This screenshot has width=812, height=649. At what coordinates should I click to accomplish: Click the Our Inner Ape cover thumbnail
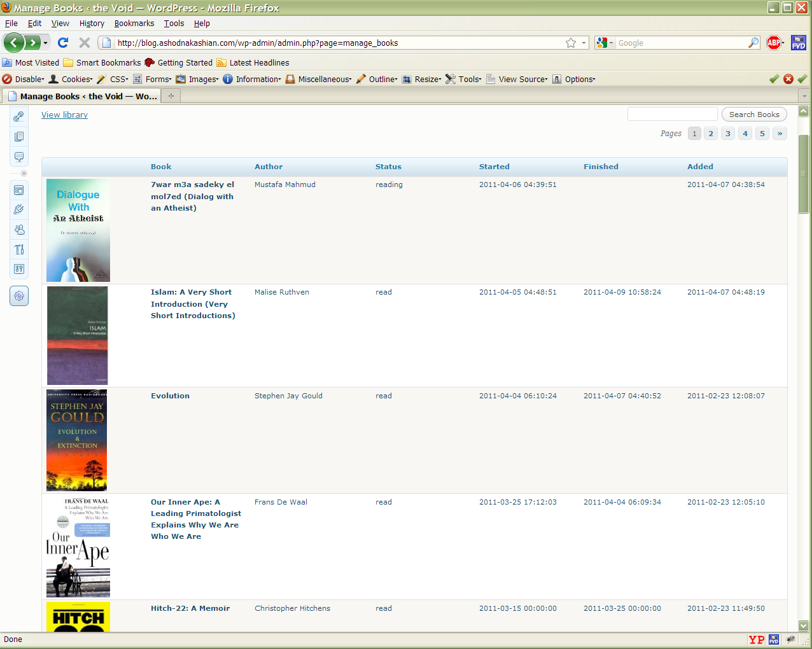(78, 546)
